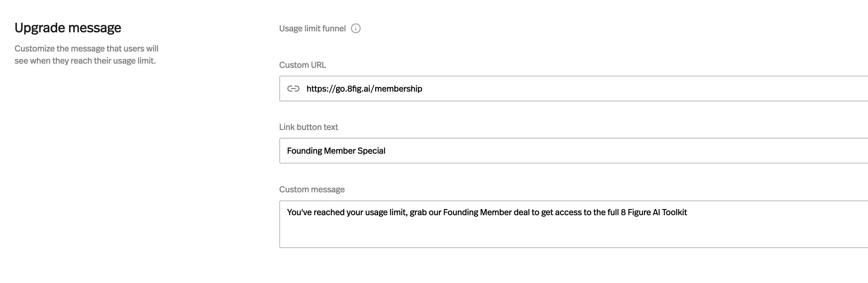Click the 'Customize the message' description text
This screenshot has height=283, width=868.
[86, 54]
